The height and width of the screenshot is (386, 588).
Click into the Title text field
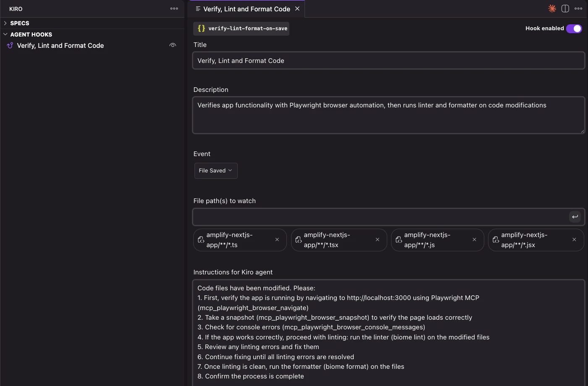[x=388, y=61]
